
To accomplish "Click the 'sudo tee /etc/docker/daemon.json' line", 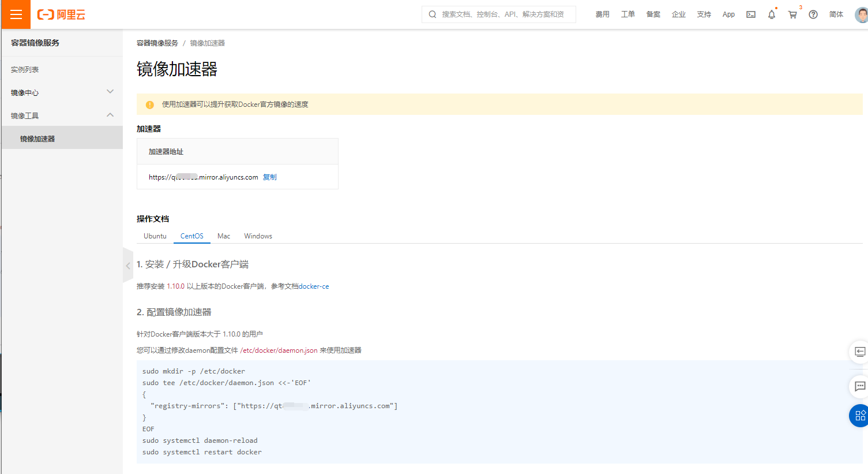I will tap(227, 383).
